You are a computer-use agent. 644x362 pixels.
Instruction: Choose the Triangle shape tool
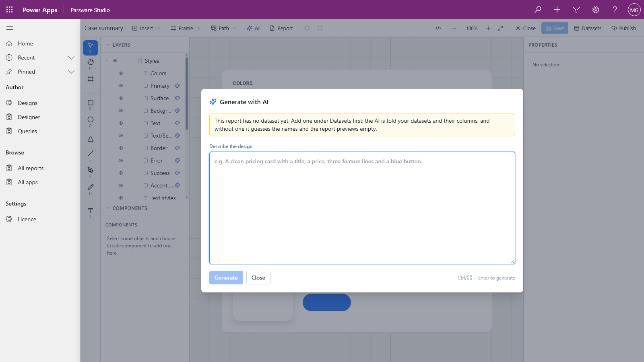coord(91,139)
